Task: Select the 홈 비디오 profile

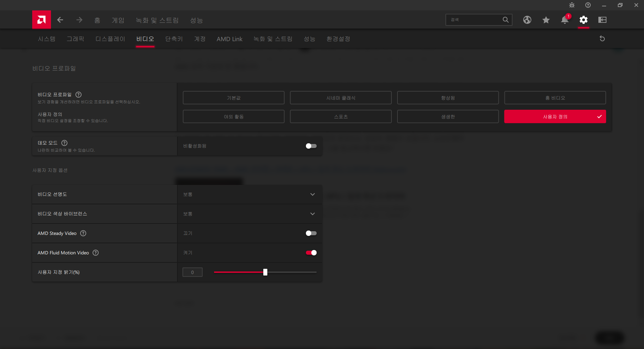Action: [555, 98]
